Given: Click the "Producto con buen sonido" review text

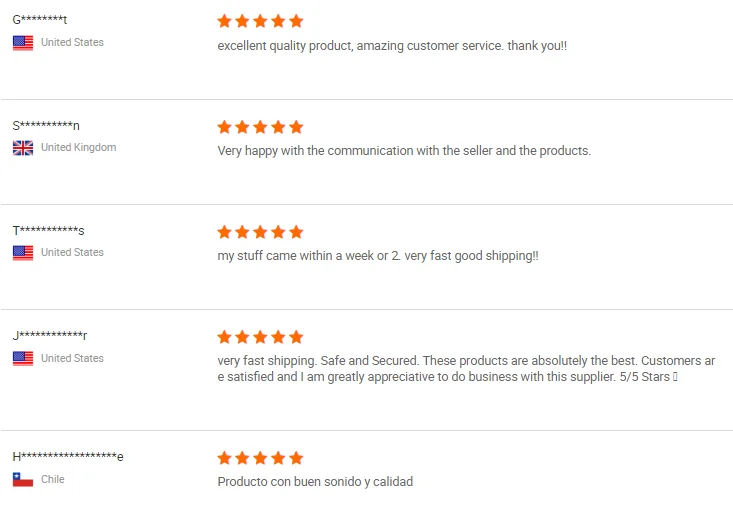Looking at the screenshot, I should pos(315,482).
